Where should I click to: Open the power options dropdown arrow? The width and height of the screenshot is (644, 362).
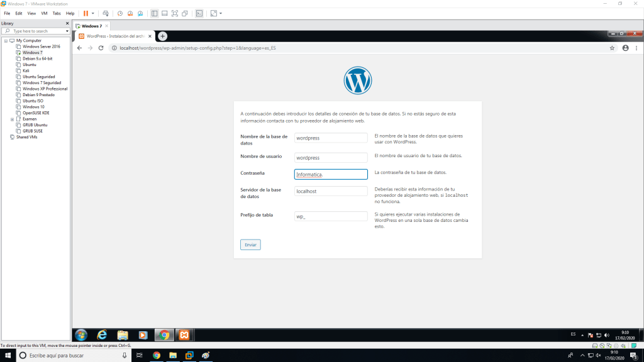pos(93,13)
